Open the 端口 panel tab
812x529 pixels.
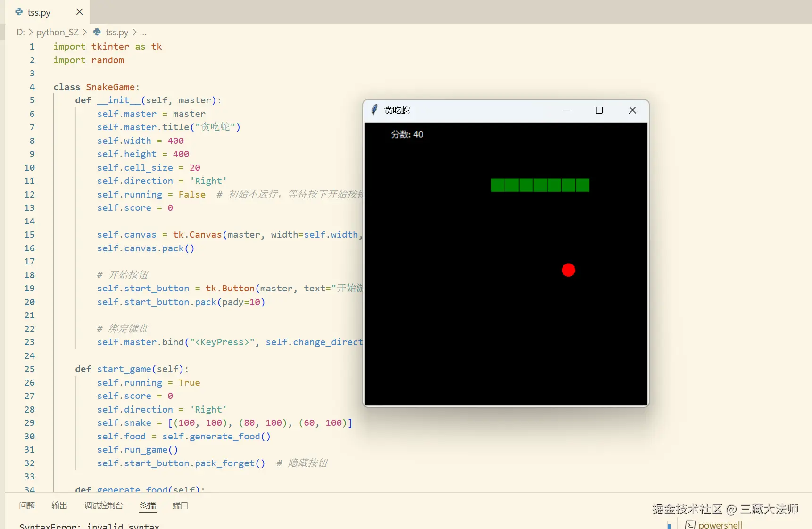[x=180, y=505]
